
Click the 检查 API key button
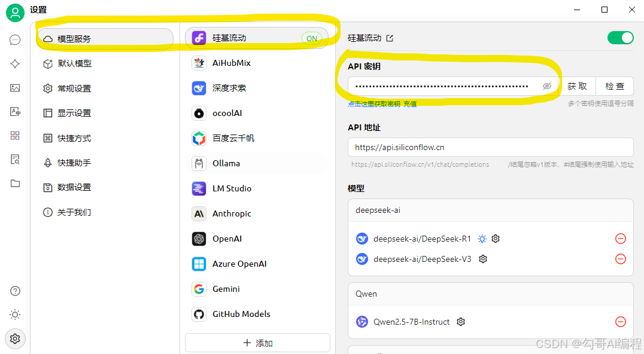615,86
